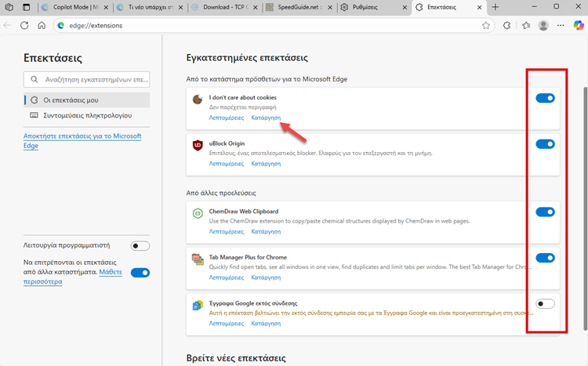This screenshot has height=366, width=588.
Task: Open the Copilot icon in the toolbar
Action: coord(580,25)
